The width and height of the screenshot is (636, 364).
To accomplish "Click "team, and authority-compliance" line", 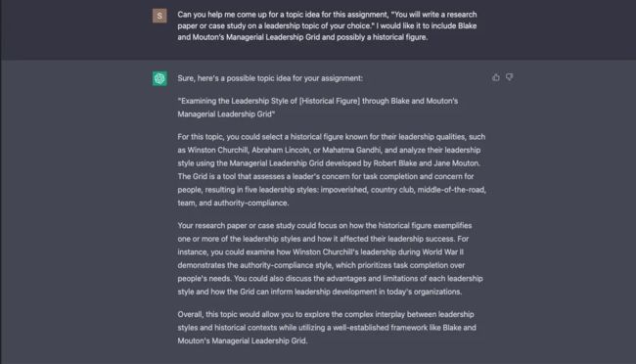I will 233,203.
